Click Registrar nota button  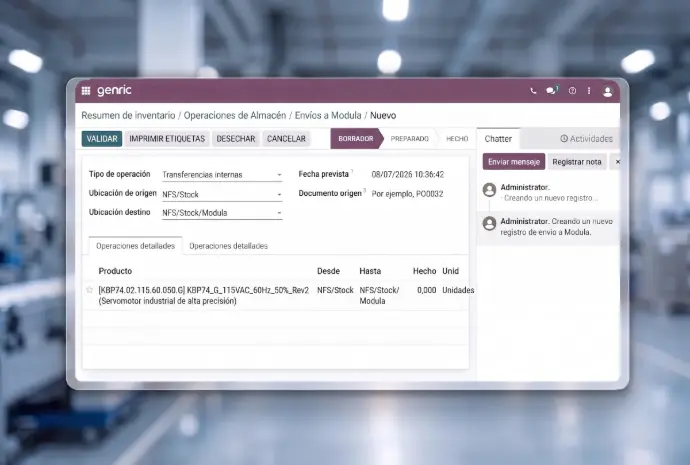(576, 162)
